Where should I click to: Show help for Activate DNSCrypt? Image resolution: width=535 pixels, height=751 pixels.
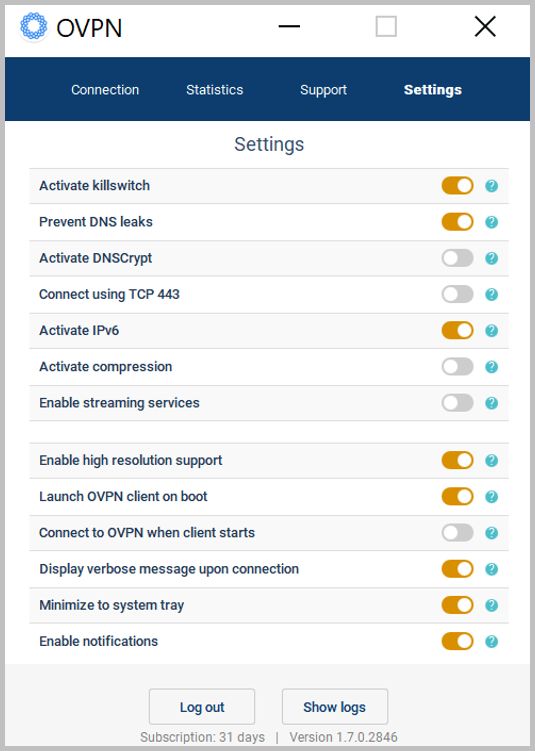491,258
